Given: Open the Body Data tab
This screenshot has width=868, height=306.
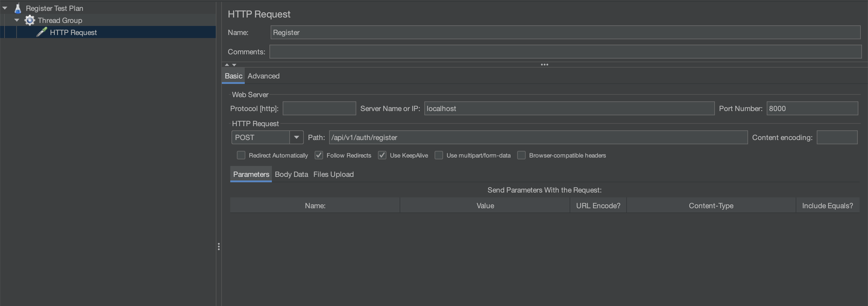Looking at the screenshot, I should 291,174.
